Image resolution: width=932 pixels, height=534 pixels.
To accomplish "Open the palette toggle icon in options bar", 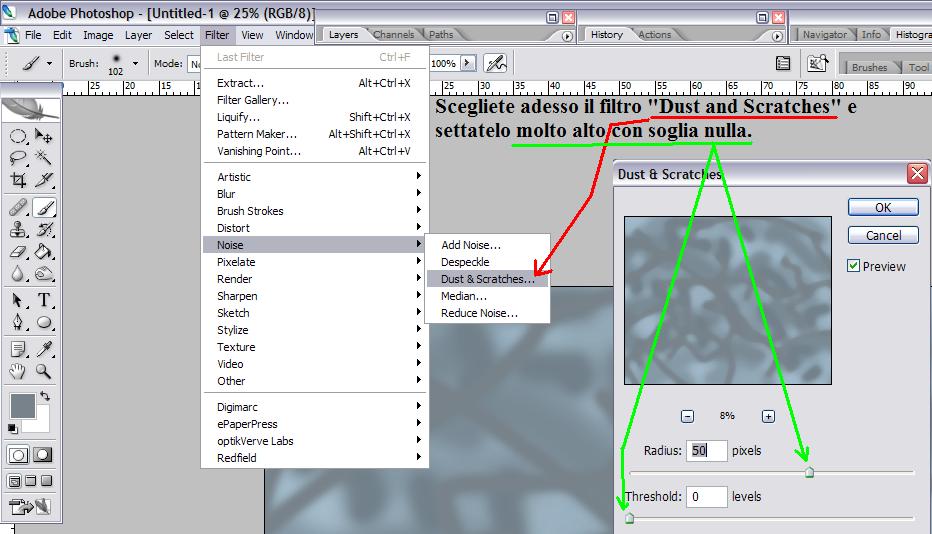I will 783,63.
